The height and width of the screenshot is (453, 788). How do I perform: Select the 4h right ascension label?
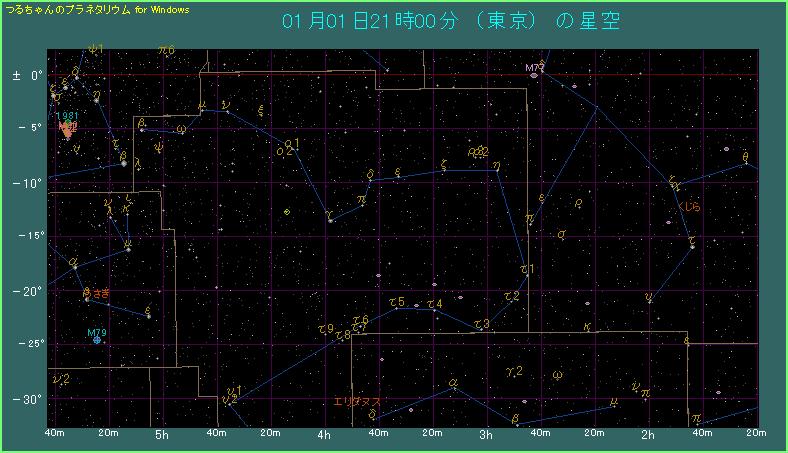324,435
